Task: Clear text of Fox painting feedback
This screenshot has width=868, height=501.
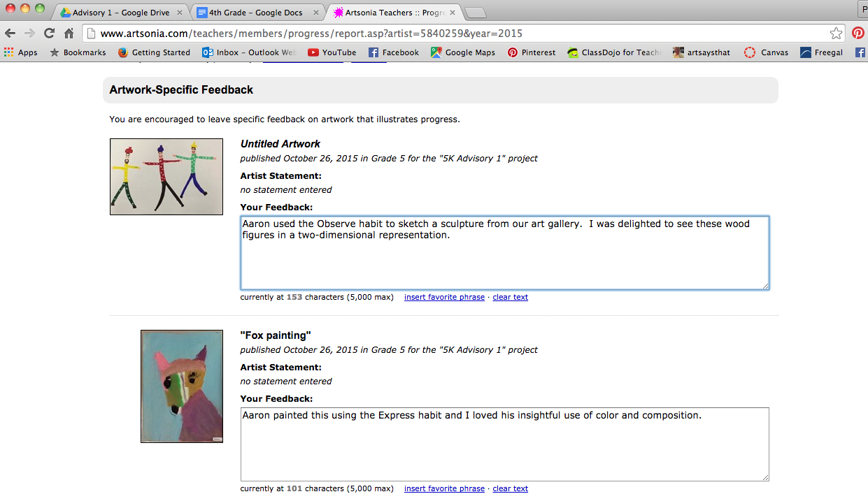Action: 510,488
